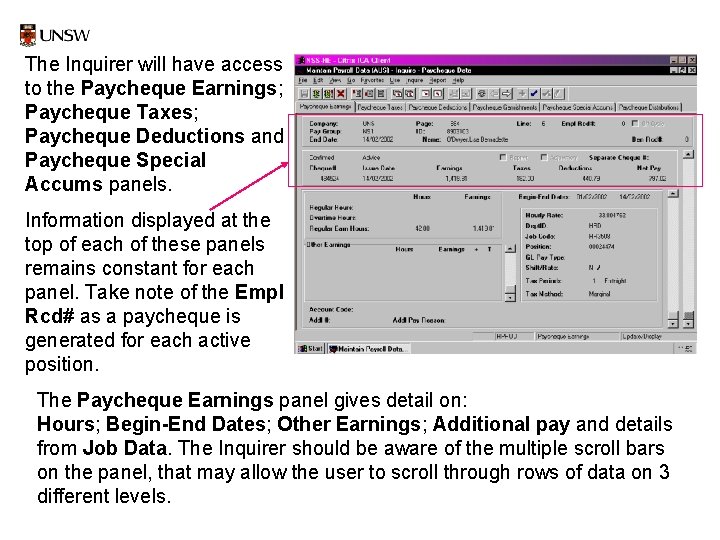Viewport: 720px width, 540px height.
Task: Click the Net Pay amount 797.02
Action: 657,179
